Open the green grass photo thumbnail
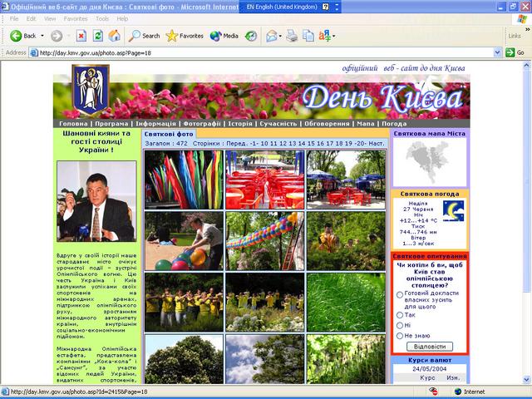Image resolution: width=532 pixels, height=399 pixels. [x=346, y=303]
